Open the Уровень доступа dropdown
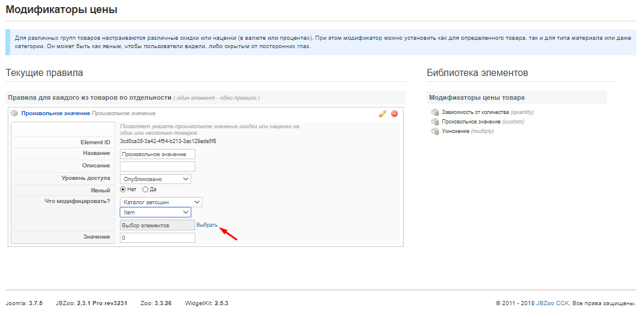Screen dimensions: 644x317 coord(156,179)
